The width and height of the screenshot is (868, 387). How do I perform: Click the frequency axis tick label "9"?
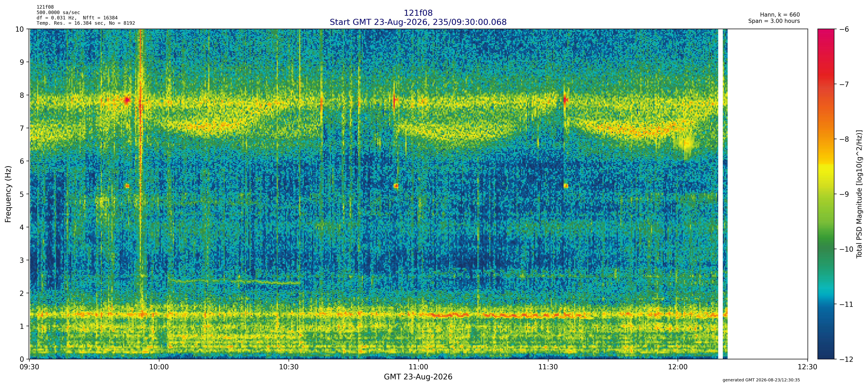(x=22, y=62)
